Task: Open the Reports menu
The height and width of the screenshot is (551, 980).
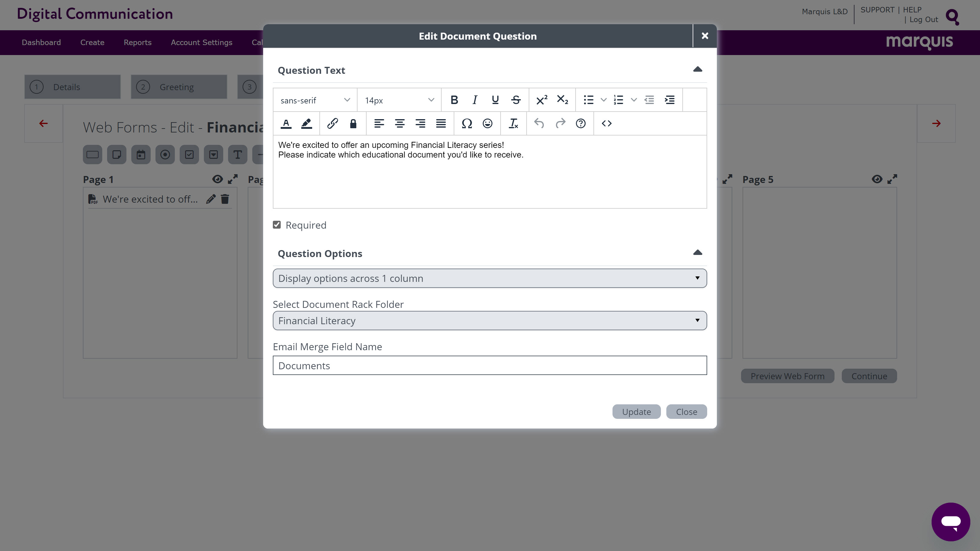Action: click(137, 43)
